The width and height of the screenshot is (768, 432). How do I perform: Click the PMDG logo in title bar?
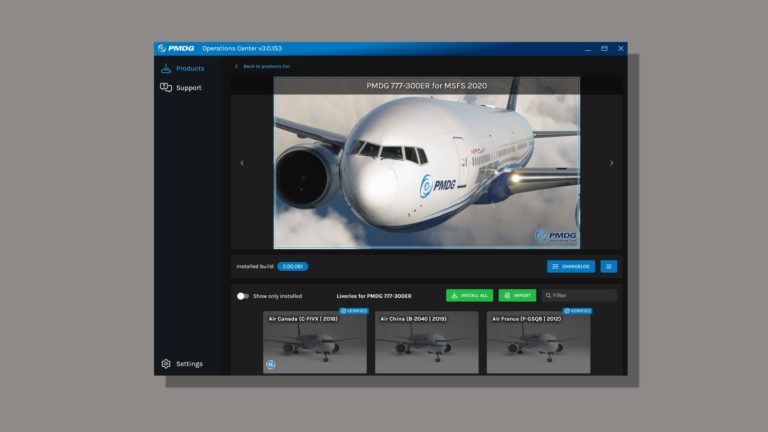(176, 48)
